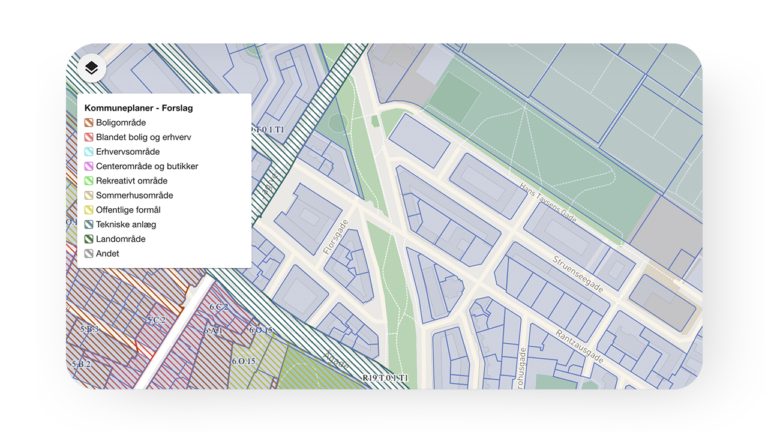Select the 5.C.2 plan zone label
This screenshot has height=432, width=768.
coord(155,320)
